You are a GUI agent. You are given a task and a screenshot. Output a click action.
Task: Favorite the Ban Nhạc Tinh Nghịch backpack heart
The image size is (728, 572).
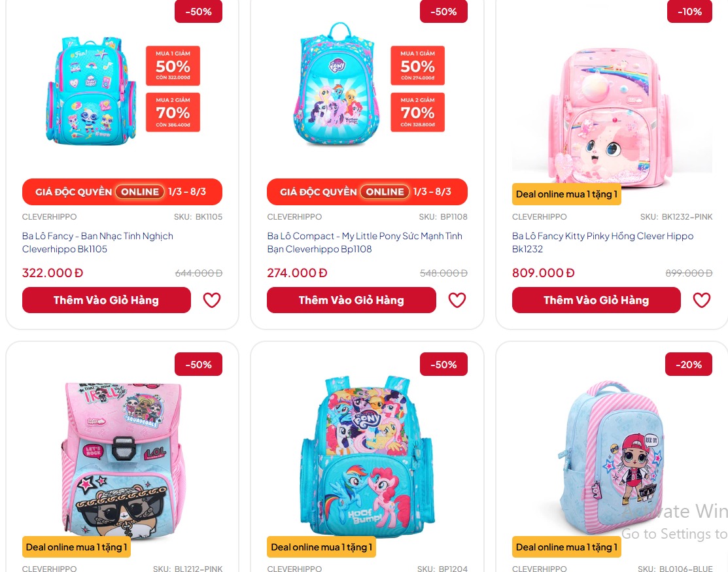click(x=212, y=300)
